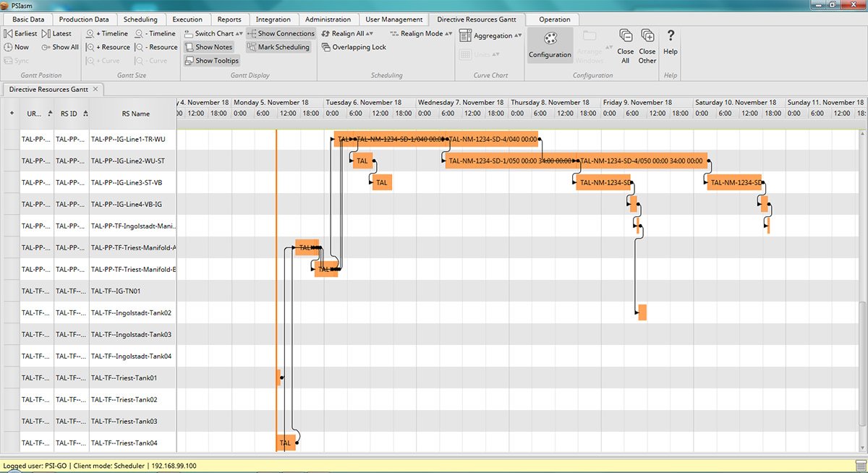This screenshot has width=868, height=473.
Task: Select task TAL-NM-1234-SD-4/050 bar on Line2
Action: click(641, 161)
